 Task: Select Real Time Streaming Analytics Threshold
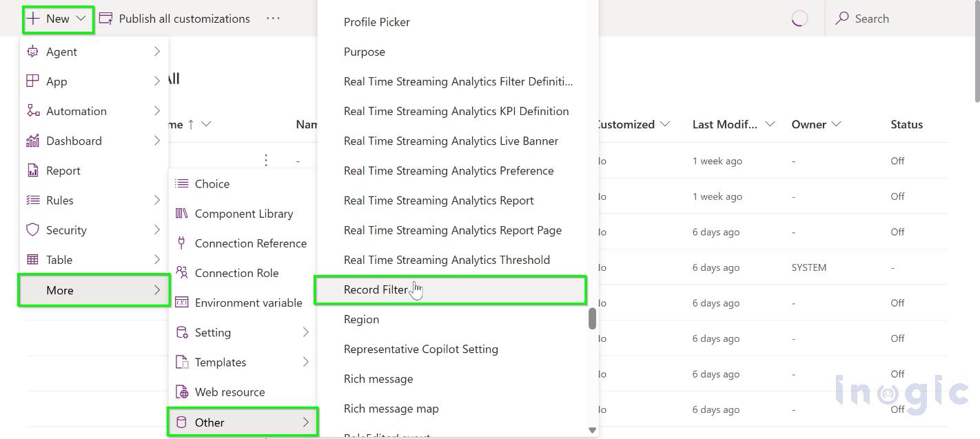click(x=447, y=260)
